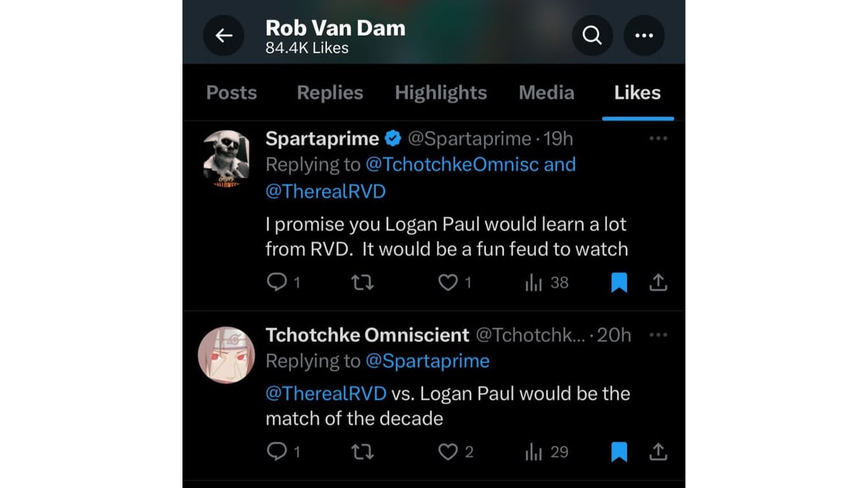Like Spartaprime's tweet about Logan Paul
The height and width of the screenshot is (488, 868).
tap(446, 282)
